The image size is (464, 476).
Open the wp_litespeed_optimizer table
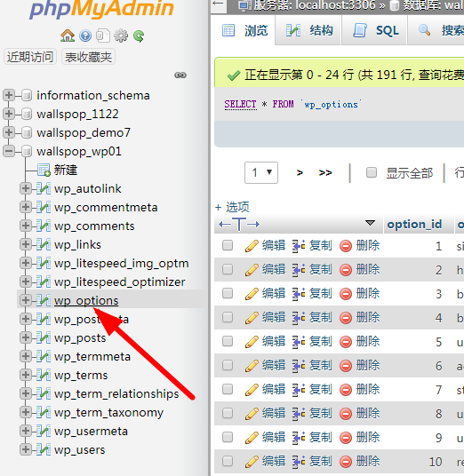[120, 282]
